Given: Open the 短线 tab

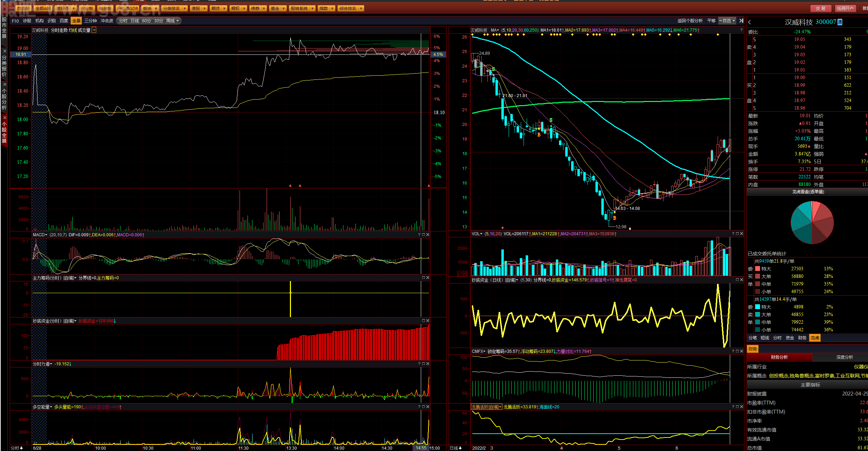Looking at the screenshot, I should (765, 338).
